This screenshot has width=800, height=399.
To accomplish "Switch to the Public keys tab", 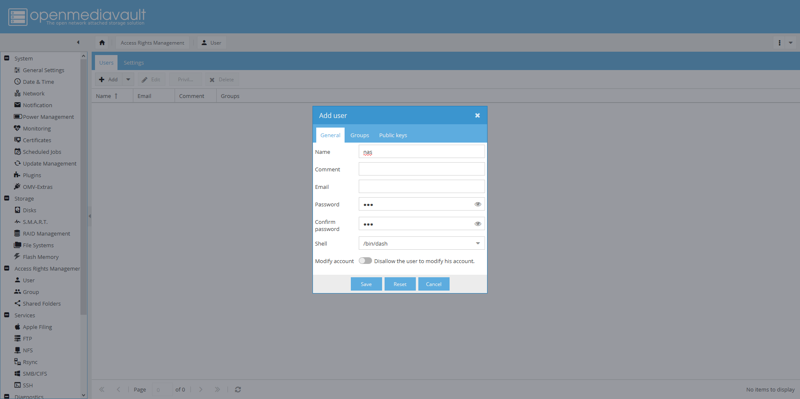I will [x=393, y=135].
